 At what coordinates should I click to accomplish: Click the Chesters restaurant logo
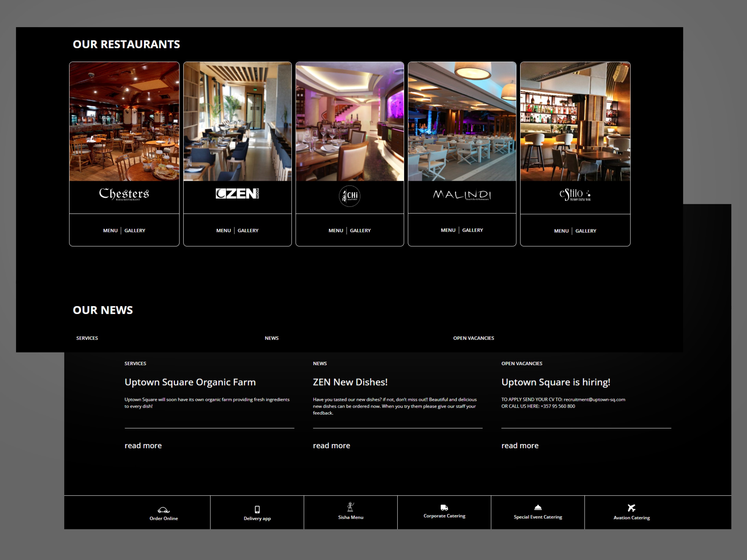(124, 194)
